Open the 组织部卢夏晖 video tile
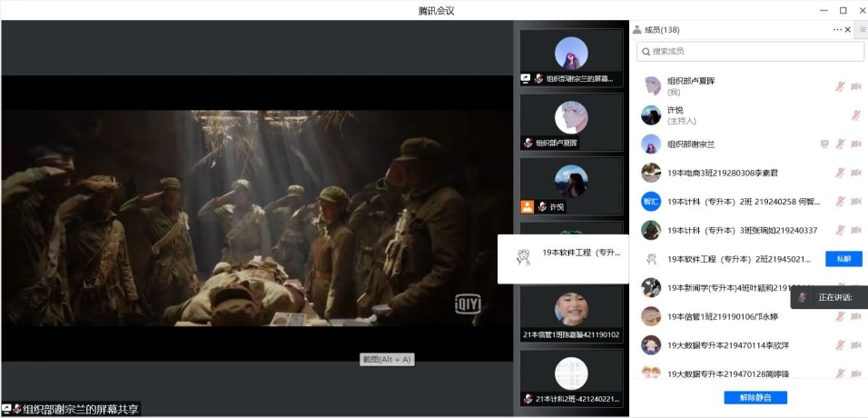868x418 pixels. (571, 122)
